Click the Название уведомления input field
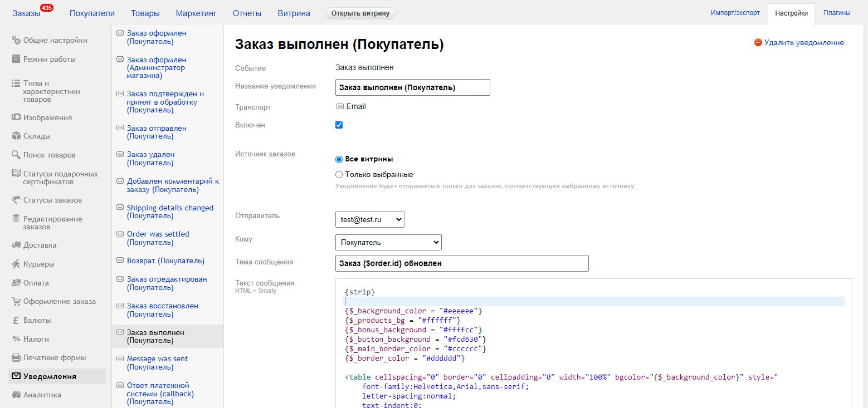The width and height of the screenshot is (868, 408). [413, 87]
